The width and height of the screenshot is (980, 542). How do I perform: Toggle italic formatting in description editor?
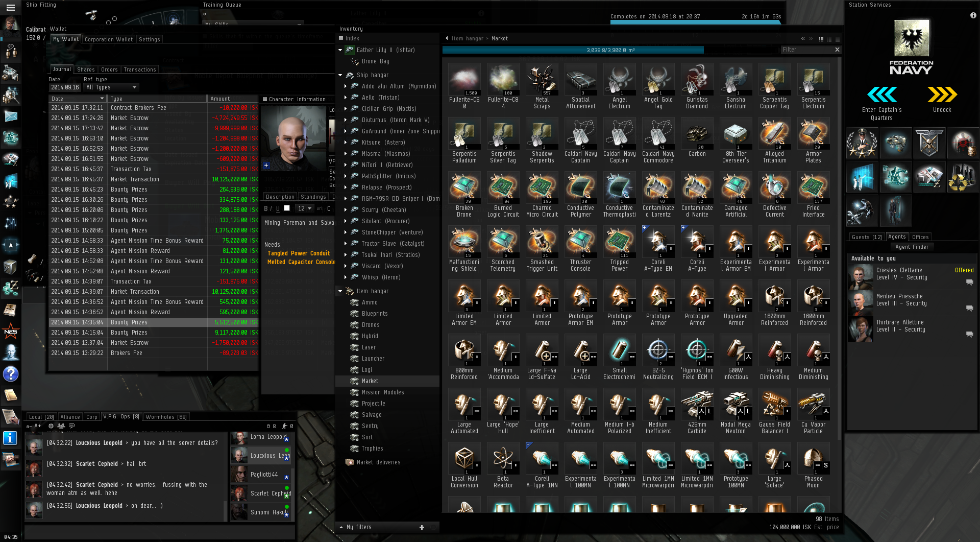[x=272, y=208]
